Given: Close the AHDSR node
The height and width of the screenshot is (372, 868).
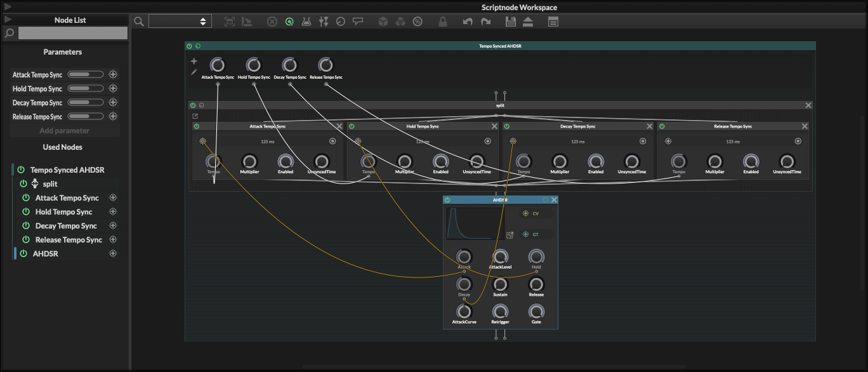Looking at the screenshot, I should [x=554, y=200].
